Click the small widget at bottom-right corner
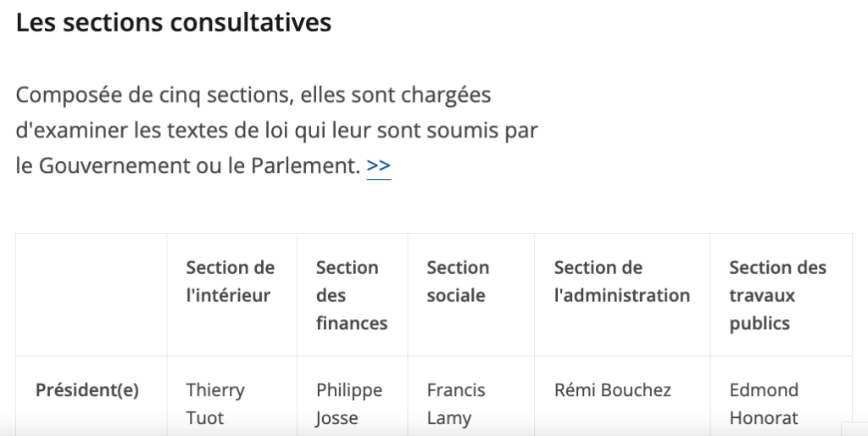The image size is (868, 436). [854, 429]
